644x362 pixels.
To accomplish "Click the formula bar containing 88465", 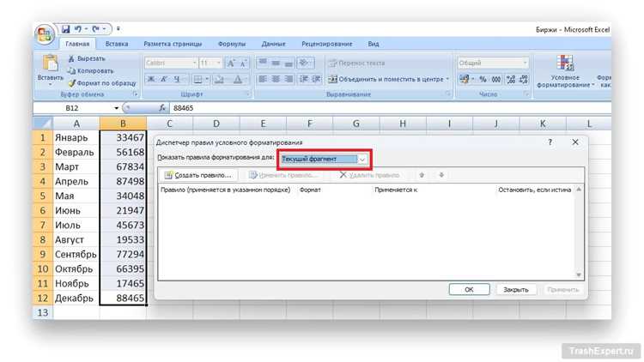I will click(389, 108).
